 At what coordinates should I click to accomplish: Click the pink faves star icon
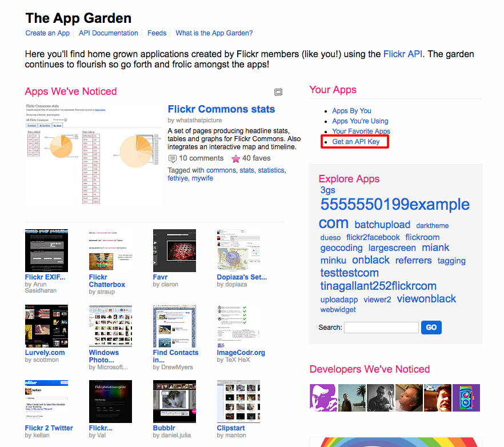[235, 158]
